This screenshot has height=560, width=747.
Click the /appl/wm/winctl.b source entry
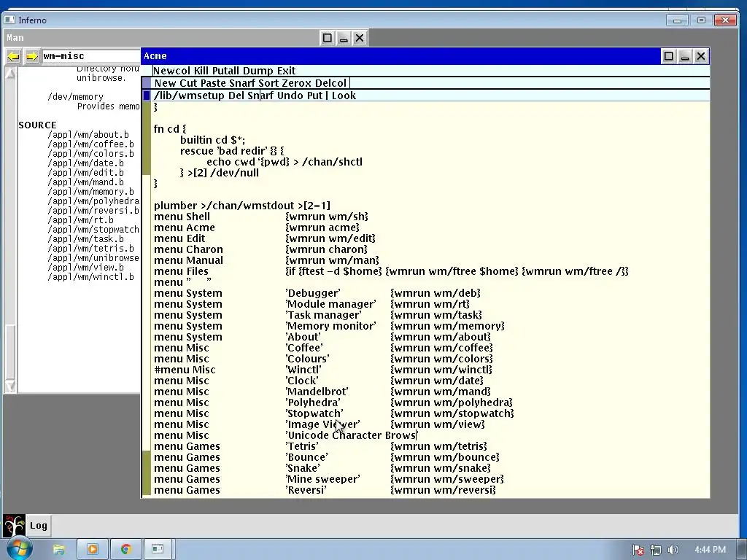pos(90,277)
